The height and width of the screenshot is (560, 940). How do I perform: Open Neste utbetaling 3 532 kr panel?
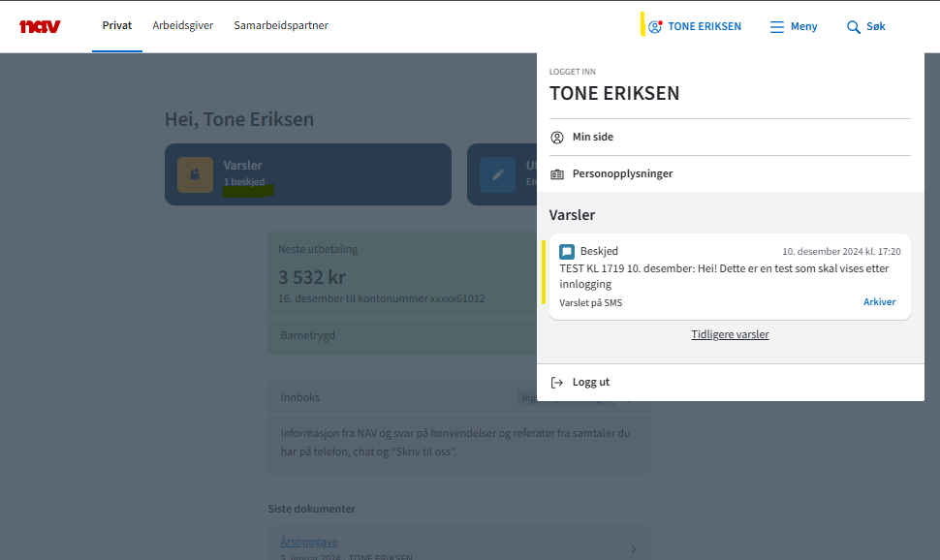pyautogui.click(x=402, y=274)
